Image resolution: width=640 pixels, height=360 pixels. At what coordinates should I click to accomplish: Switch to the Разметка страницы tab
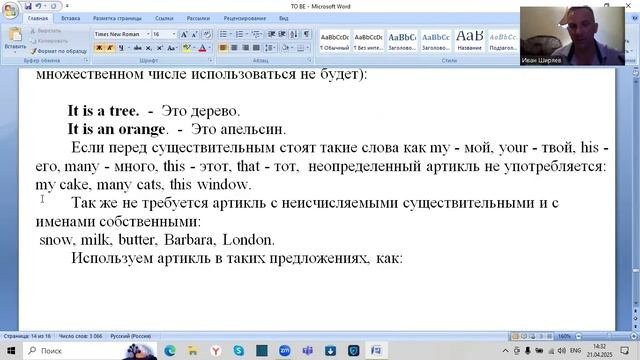pos(117,18)
